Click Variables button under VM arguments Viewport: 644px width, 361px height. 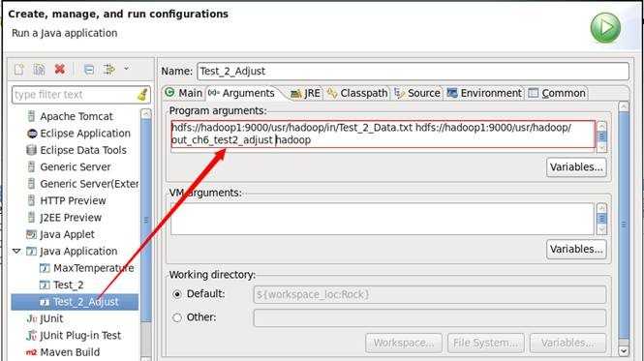(x=576, y=250)
